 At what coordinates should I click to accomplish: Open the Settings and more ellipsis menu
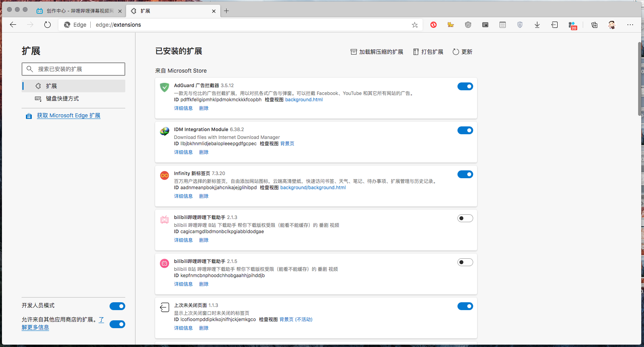pos(630,25)
